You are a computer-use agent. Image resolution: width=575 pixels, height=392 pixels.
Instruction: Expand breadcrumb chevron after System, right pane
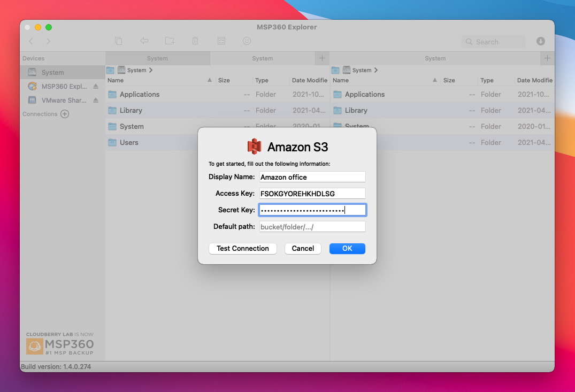click(x=376, y=70)
